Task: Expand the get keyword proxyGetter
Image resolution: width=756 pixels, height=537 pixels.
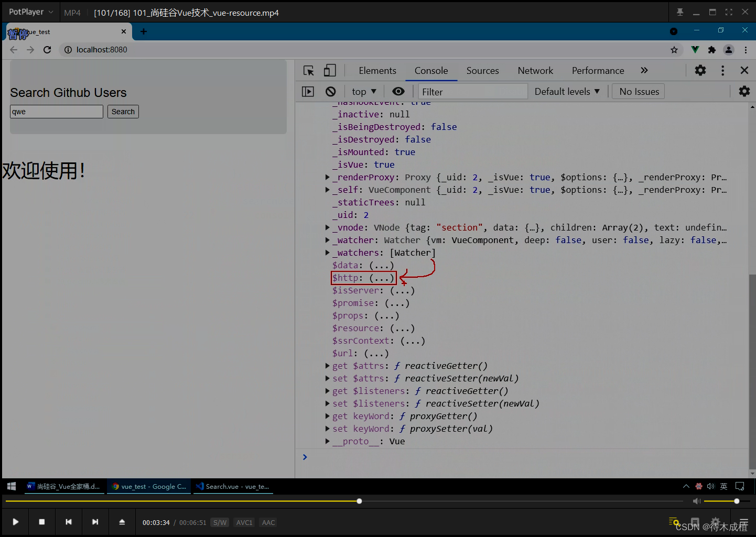Action: 328,417
